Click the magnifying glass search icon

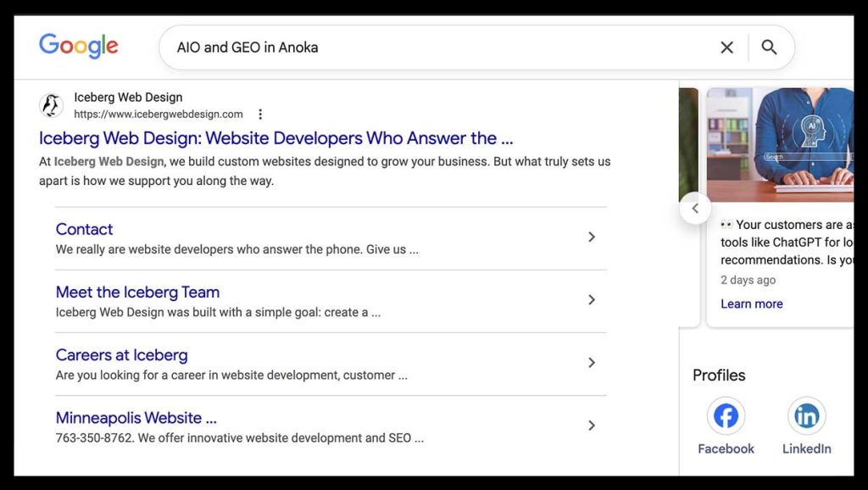[x=769, y=47]
